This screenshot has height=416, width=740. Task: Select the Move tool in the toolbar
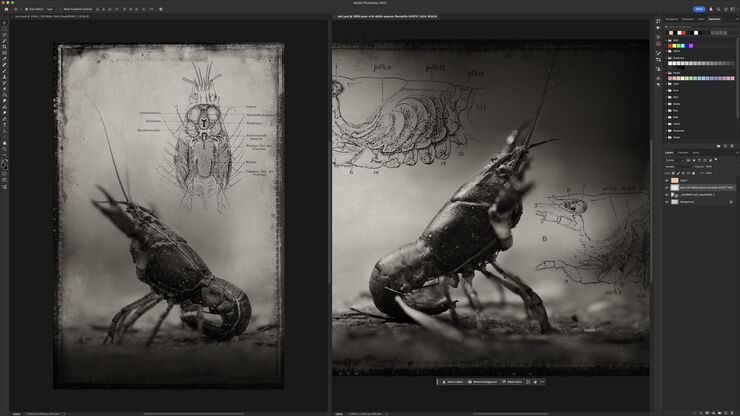(x=4, y=20)
